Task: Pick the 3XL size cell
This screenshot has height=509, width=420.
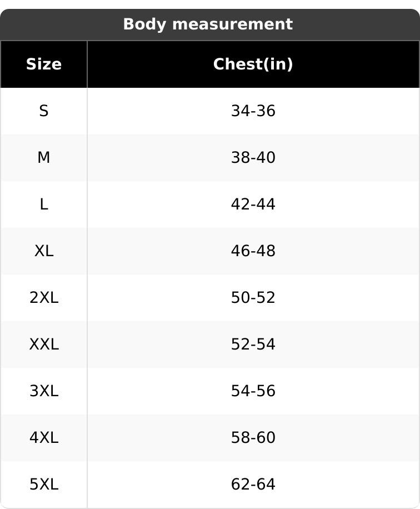Action: [44, 391]
